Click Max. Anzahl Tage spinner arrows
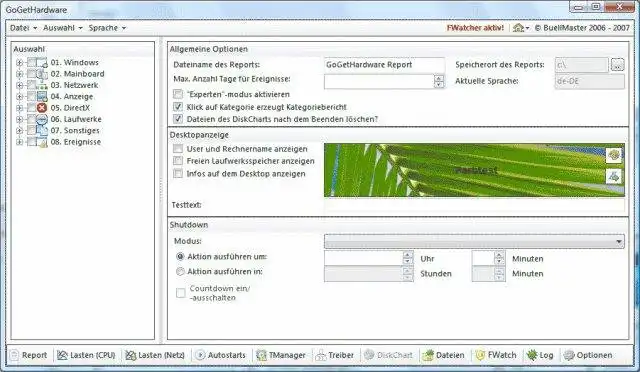This screenshot has width=640, height=372. [439, 81]
